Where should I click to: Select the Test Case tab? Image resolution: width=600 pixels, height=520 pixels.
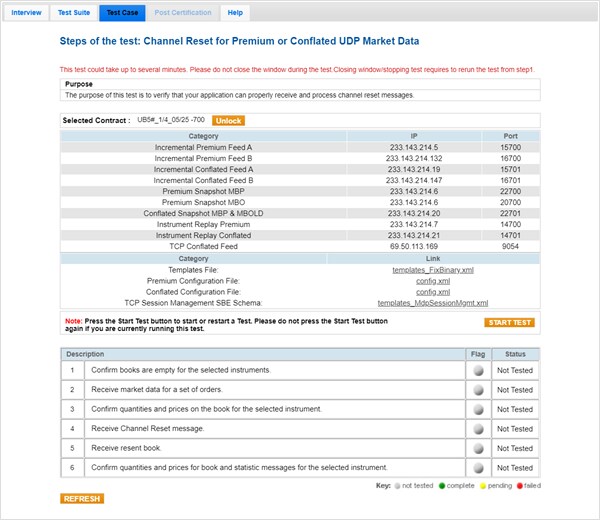[122, 13]
